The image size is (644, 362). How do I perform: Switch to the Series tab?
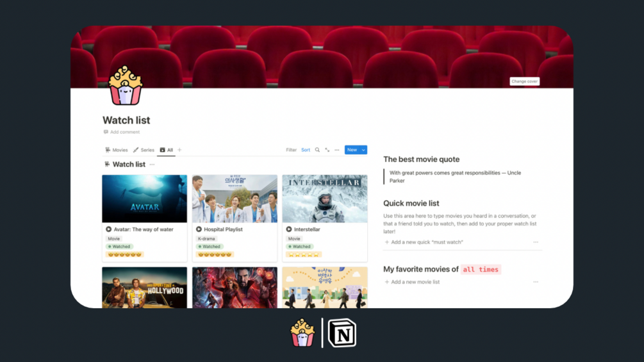[x=144, y=150]
